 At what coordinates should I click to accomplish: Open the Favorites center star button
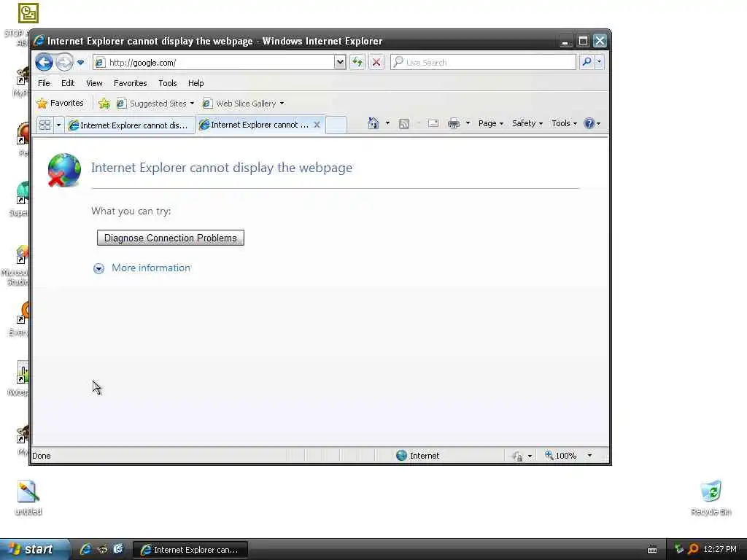tap(60, 103)
